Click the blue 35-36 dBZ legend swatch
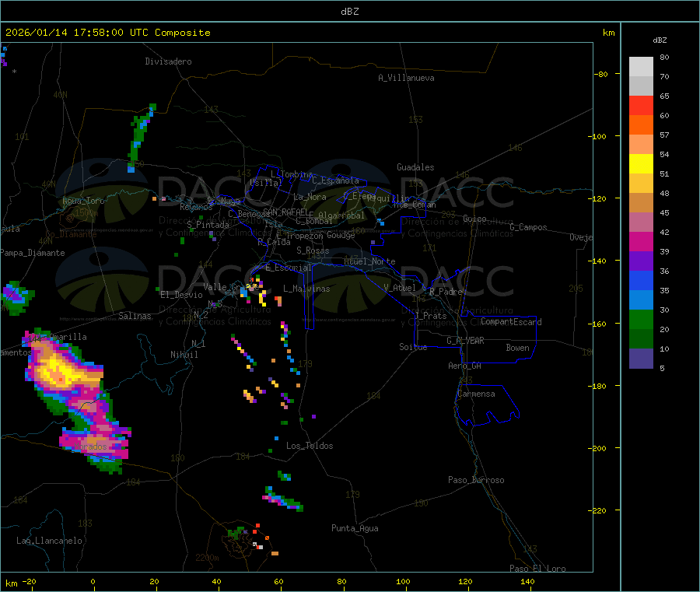700x592 pixels. click(641, 280)
